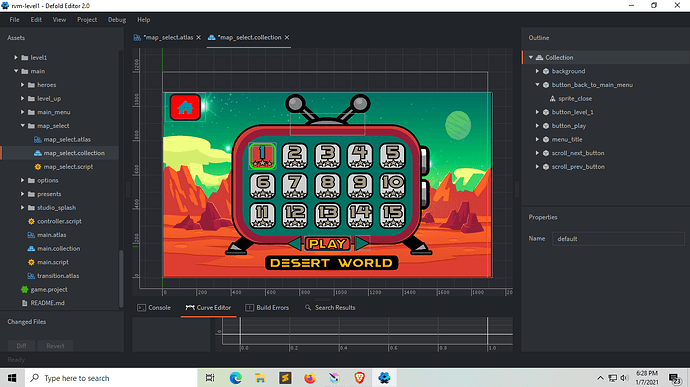Click the transition.atlas icon
Viewport: 690px width, 387px height.
(31, 276)
